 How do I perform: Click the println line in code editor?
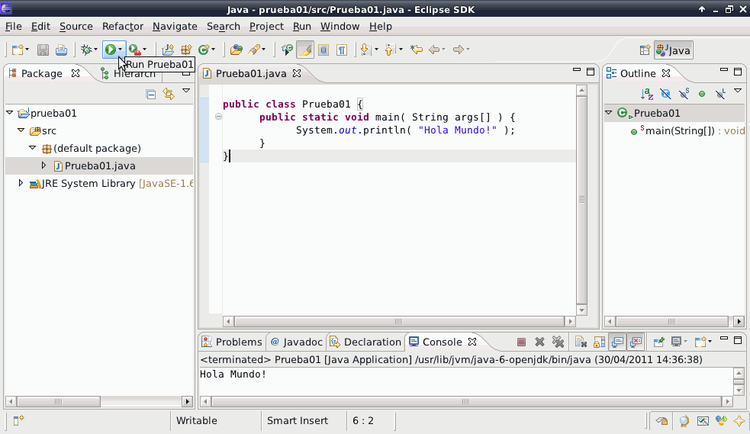pyautogui.click(x=405, y=130)
